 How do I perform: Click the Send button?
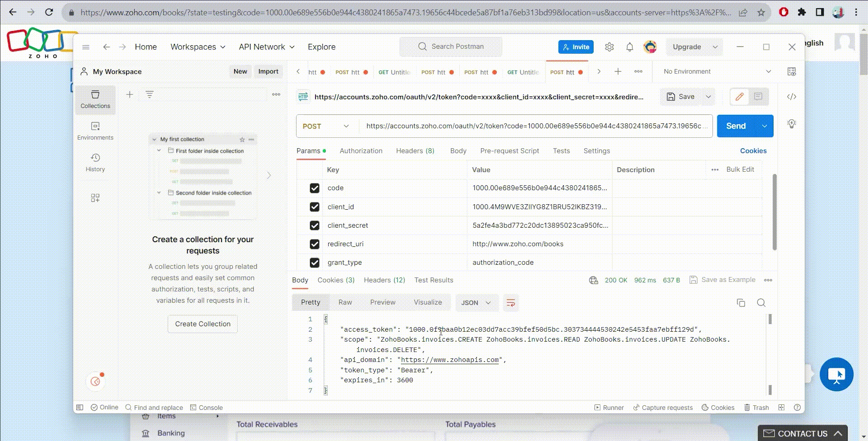[736, 126]
